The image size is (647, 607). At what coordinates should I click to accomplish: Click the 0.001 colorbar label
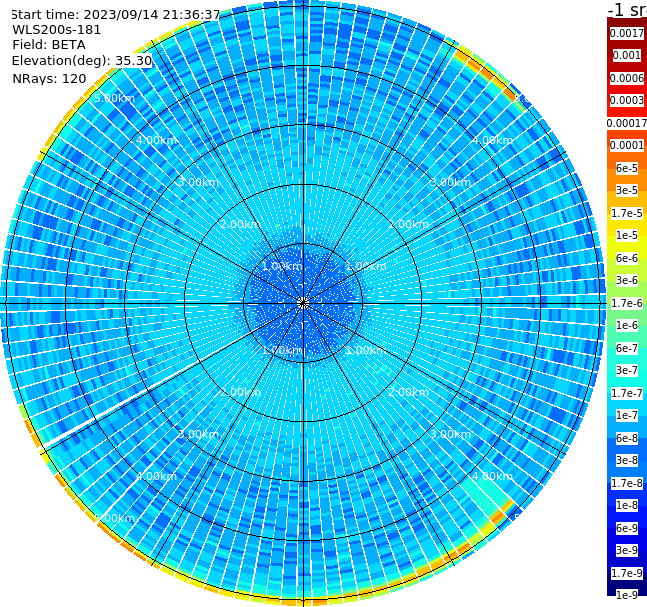[627, 55]
